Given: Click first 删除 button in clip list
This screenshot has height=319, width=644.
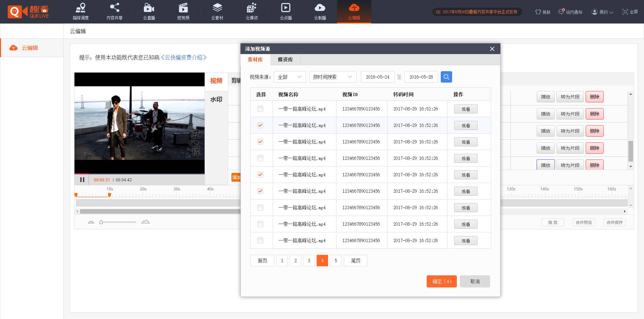Looking at the screenshot, I should (595, 97).
